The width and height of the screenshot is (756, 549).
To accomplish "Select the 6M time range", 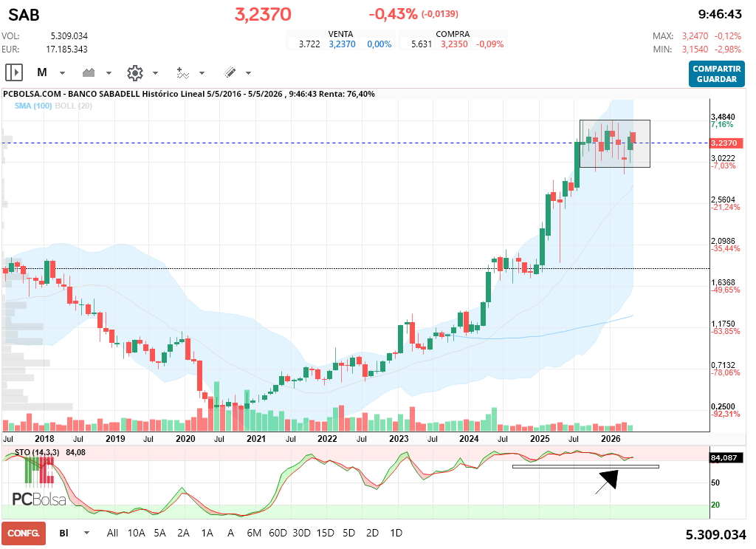I will (254, 533).
